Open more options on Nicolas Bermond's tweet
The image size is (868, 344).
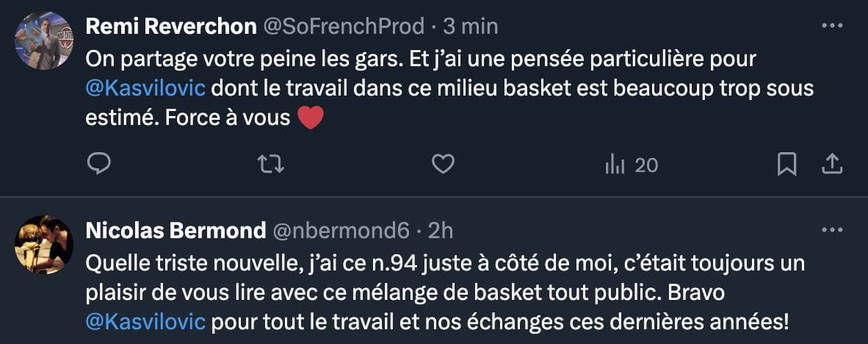tap(831, 230)
